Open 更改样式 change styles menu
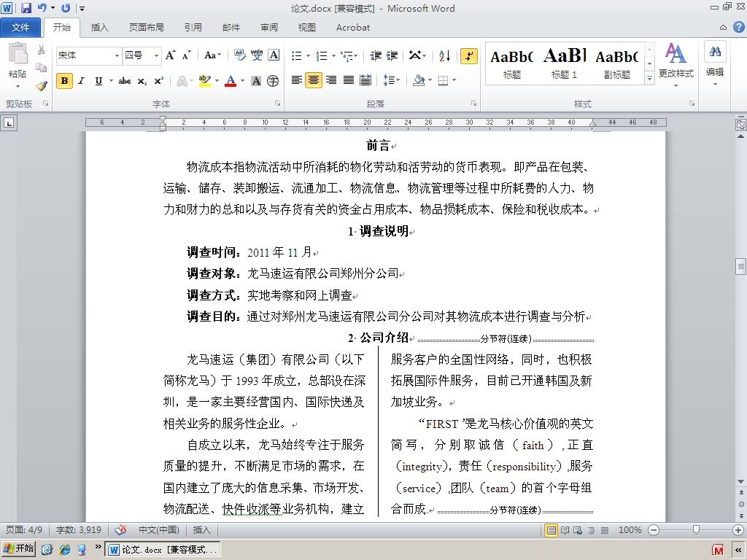 [x=676, y=65]
